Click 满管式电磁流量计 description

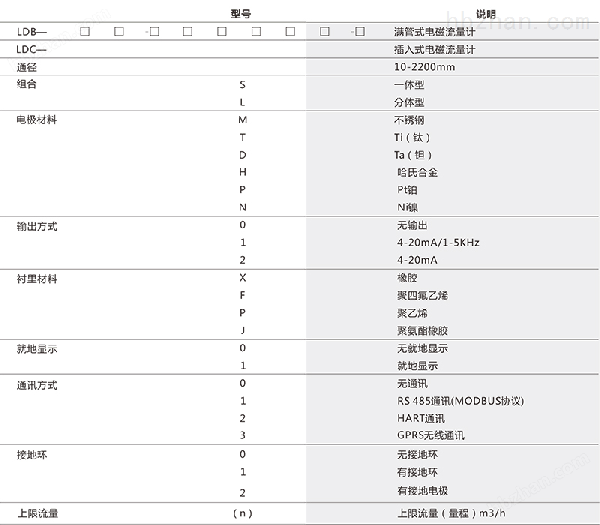(x=435, y=32)
